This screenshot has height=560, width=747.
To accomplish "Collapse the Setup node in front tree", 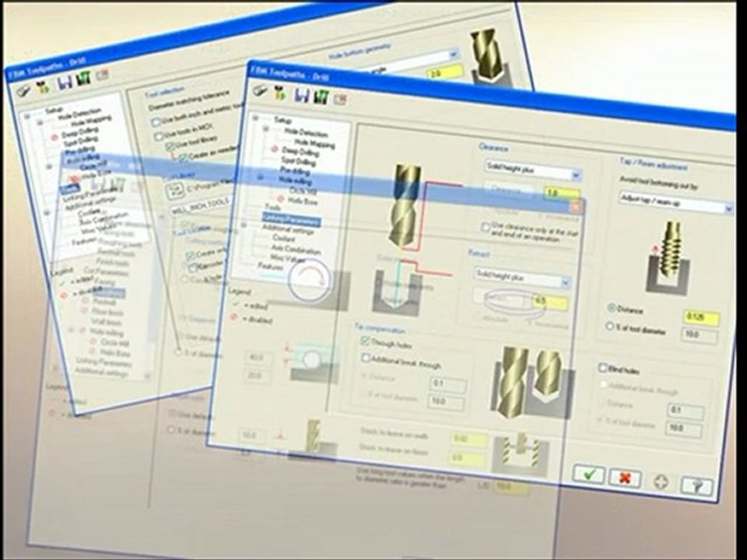I will tap(255, 117).
